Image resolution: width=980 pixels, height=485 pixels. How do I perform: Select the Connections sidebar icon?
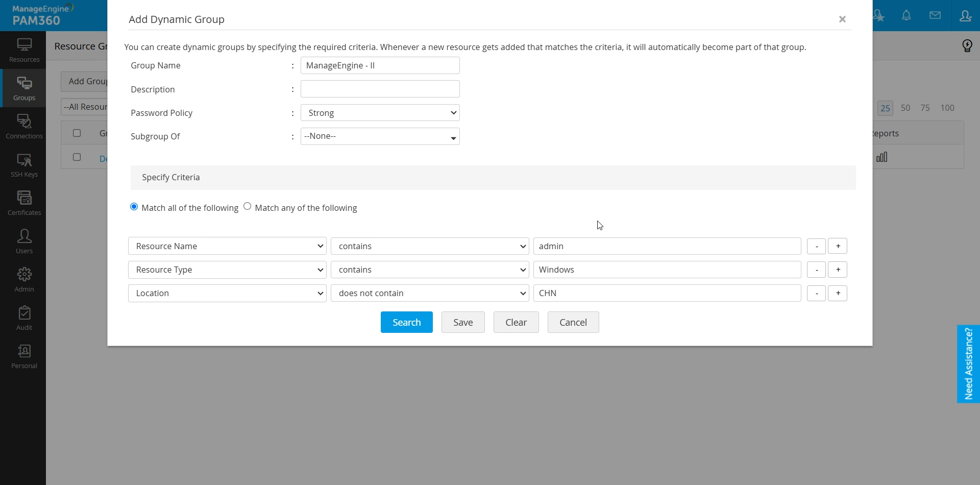click(23, 126)
